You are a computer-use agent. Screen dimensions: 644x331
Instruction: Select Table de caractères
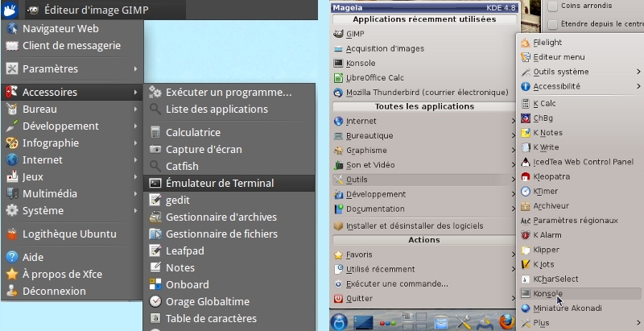point(229,318)
